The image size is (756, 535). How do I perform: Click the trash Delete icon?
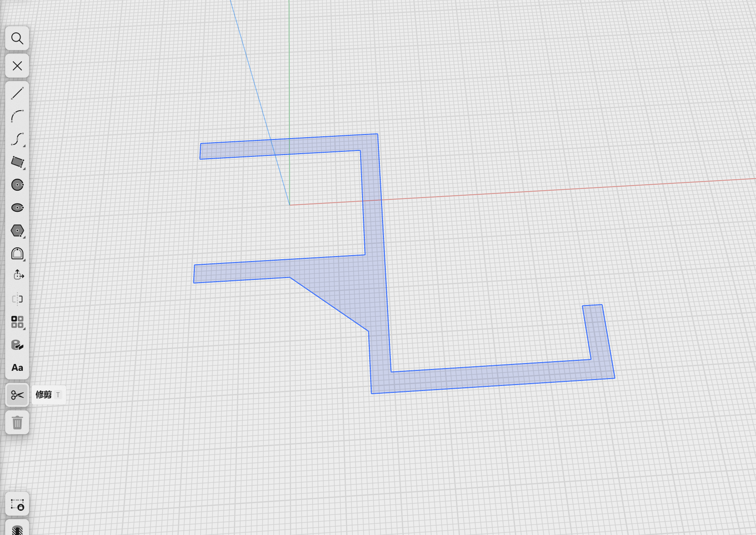(x=17, y=423)
